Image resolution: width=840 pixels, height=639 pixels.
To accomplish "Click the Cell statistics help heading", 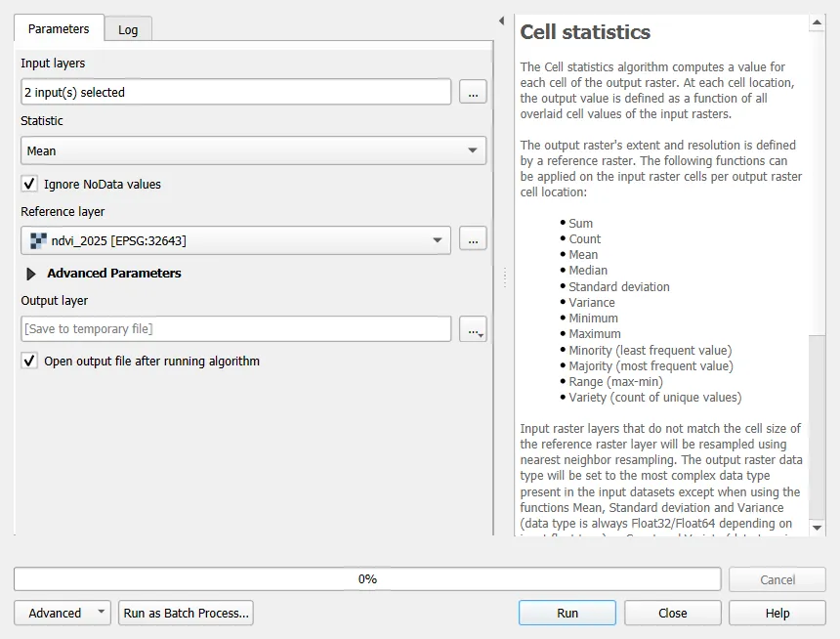I will 585,32.
